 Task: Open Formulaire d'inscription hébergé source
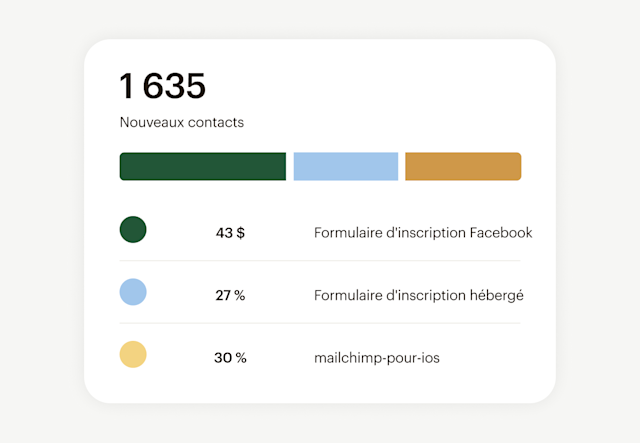point(419,295)
